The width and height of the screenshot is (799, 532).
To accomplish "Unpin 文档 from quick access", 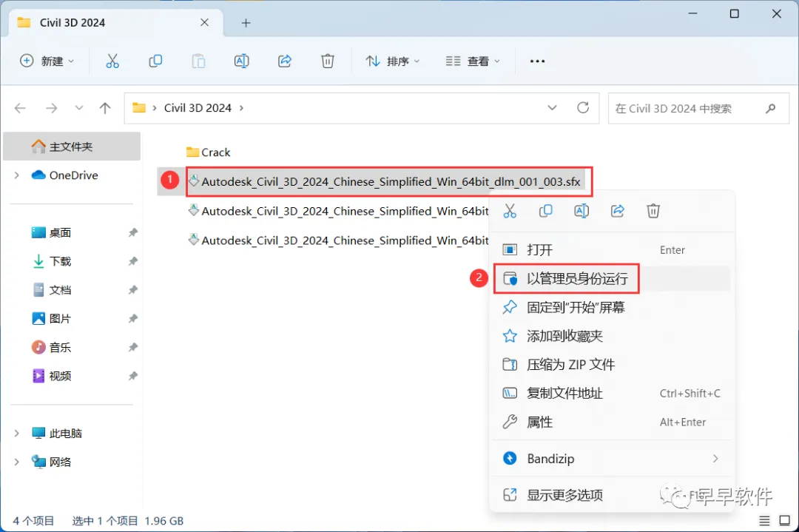I will (x=133, y=290).
